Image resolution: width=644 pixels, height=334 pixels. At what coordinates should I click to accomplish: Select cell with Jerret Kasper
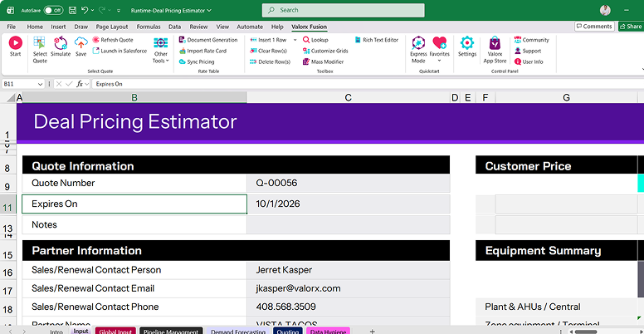pos(349,270)
